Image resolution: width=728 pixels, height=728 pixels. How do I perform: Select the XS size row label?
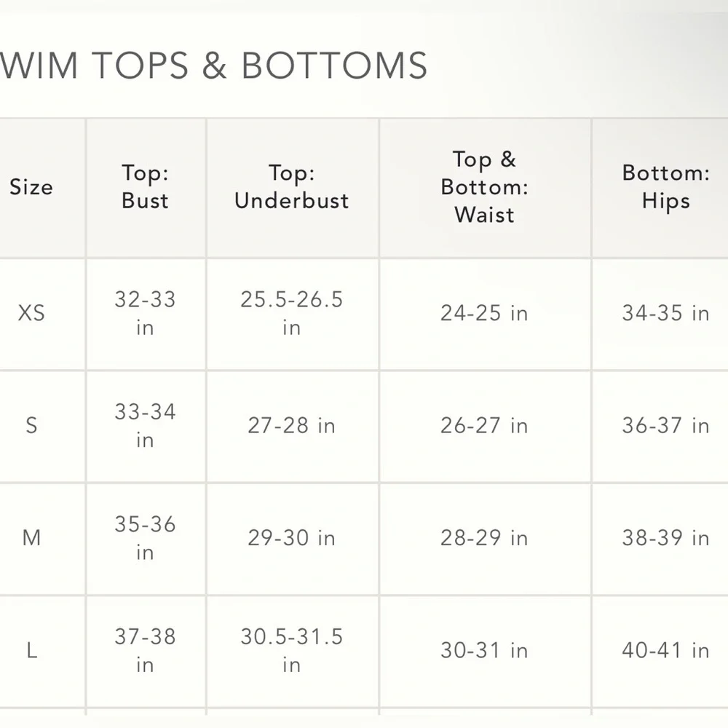(31, 313)
